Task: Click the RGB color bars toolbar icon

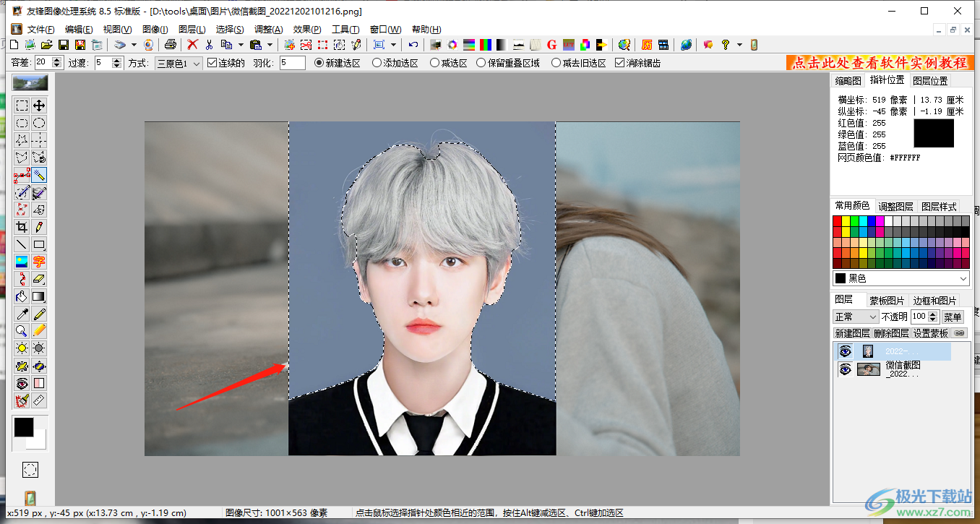Action: pos(486,45)
